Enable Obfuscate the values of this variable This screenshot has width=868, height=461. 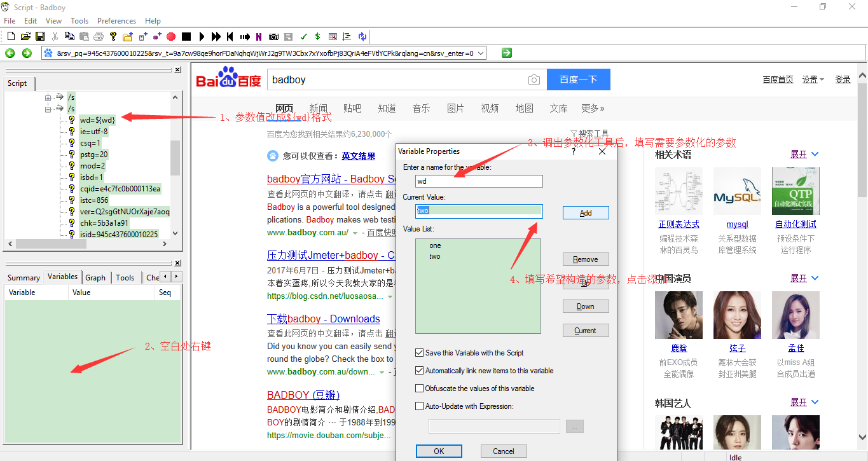pyautogui.click(x=420, y=389)
